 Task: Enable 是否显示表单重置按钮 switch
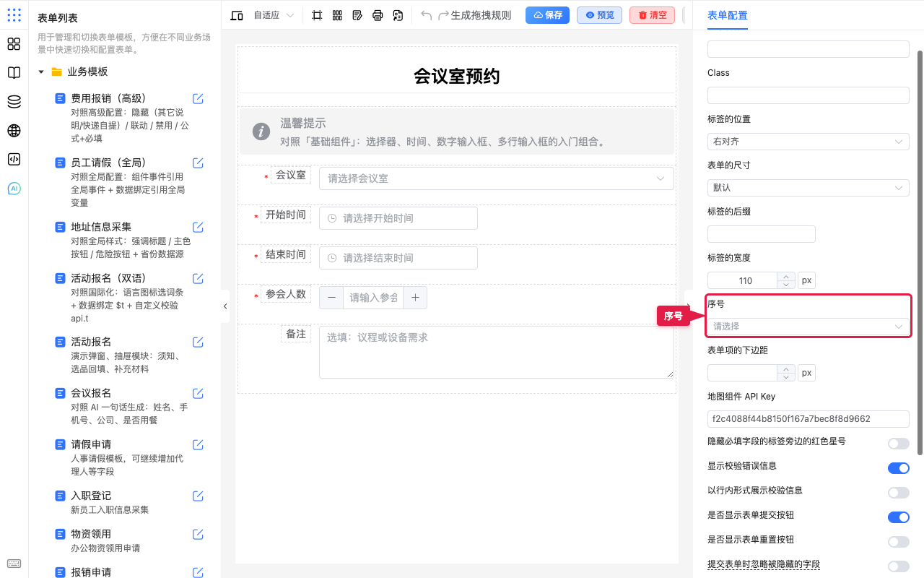coord(899,542)
